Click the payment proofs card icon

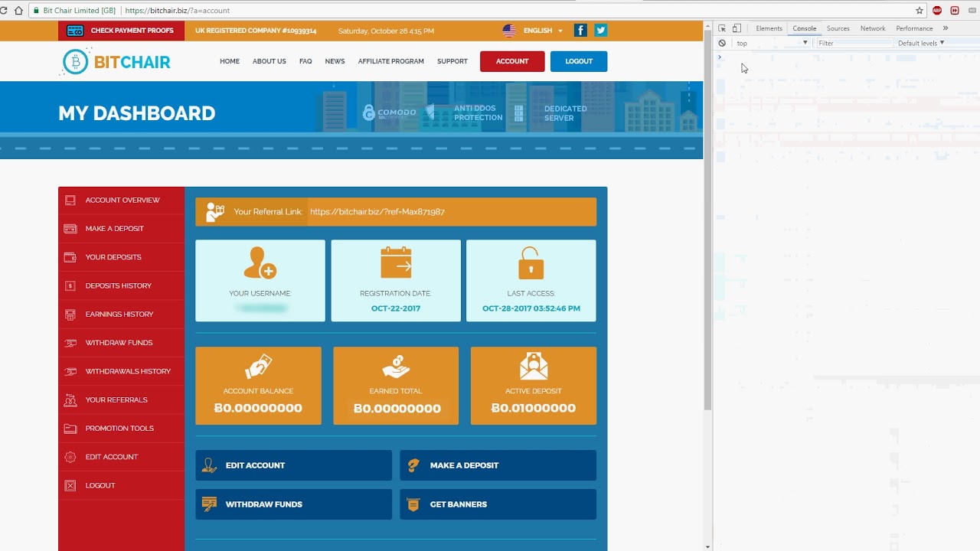tap(75, 31)
